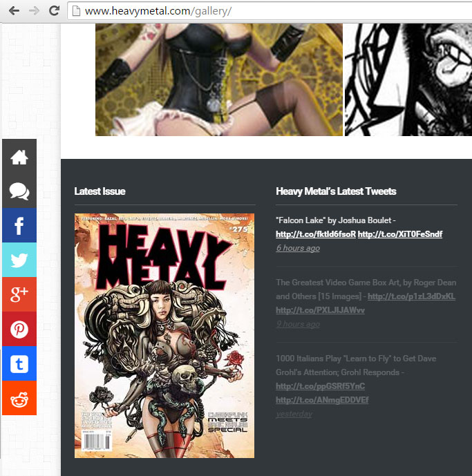Viewport: 472px width, 476px height.
Task: Share page via Facebook icon
Action: tap(19, 225)
